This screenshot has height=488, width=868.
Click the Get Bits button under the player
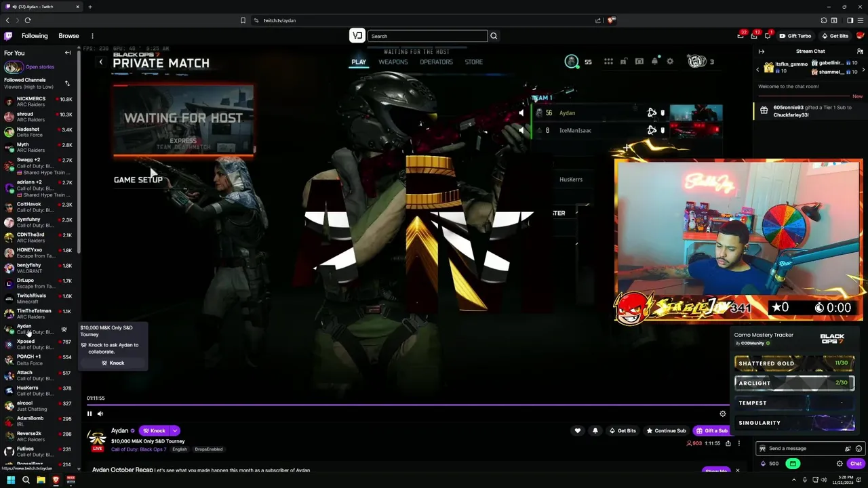(x=623, y=431)
